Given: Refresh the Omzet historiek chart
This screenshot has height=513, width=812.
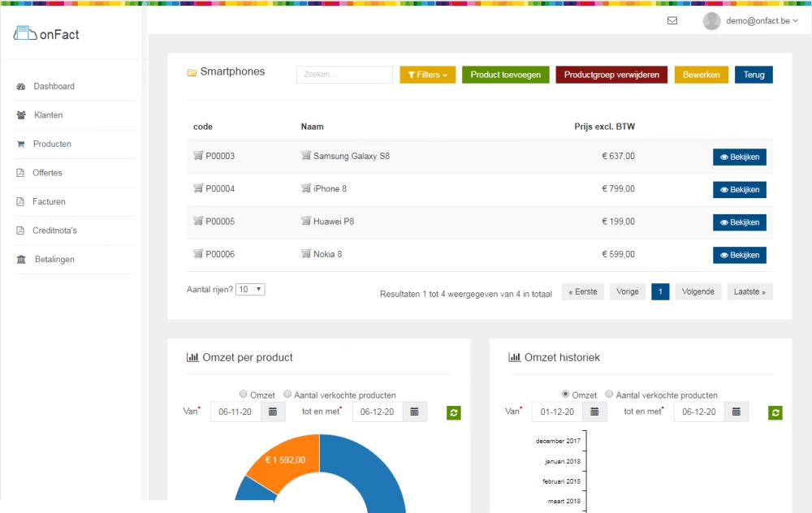Looking at the screenshot, I should (775, 413).
